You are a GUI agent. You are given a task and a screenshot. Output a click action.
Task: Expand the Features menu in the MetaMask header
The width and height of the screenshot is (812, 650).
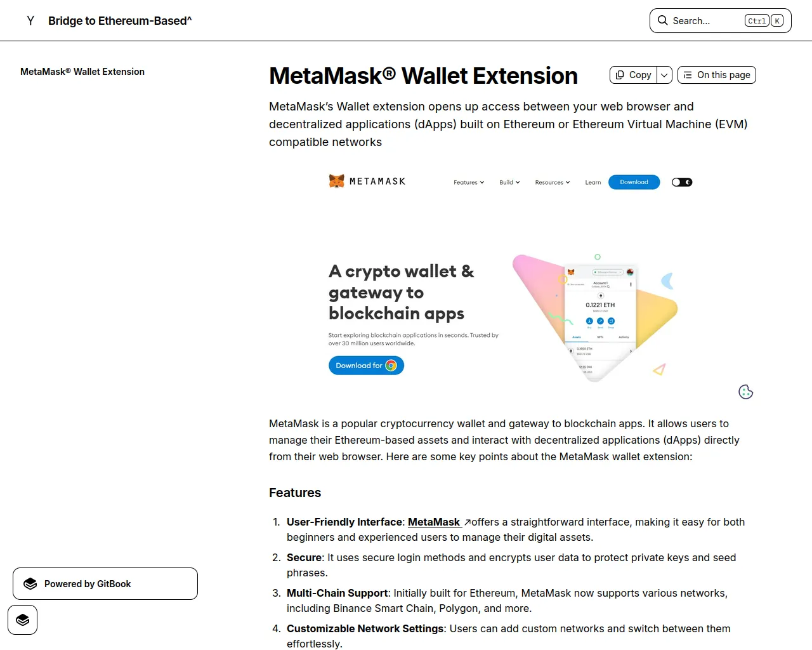pyautogui.click(x=469, y=182)
